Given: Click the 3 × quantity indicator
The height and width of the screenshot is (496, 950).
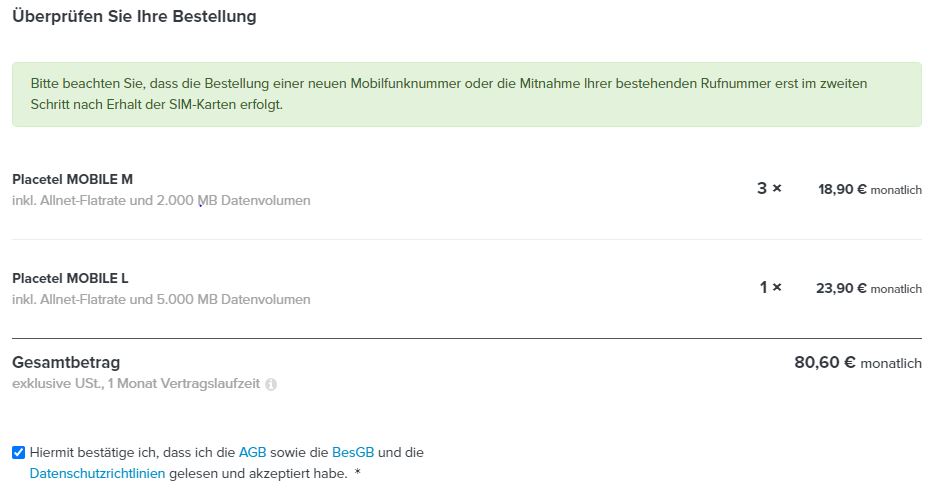Looking at the screenshot, I should [x=769, y=188].
